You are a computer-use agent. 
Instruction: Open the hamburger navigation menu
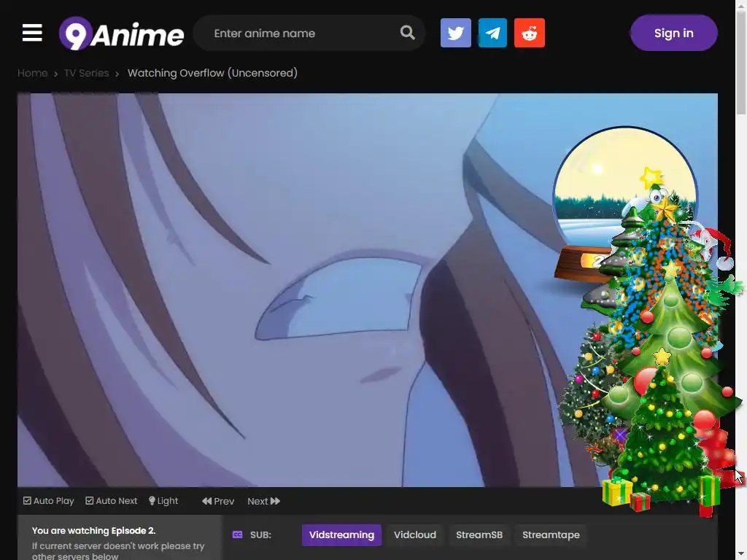tap(32, 33)
